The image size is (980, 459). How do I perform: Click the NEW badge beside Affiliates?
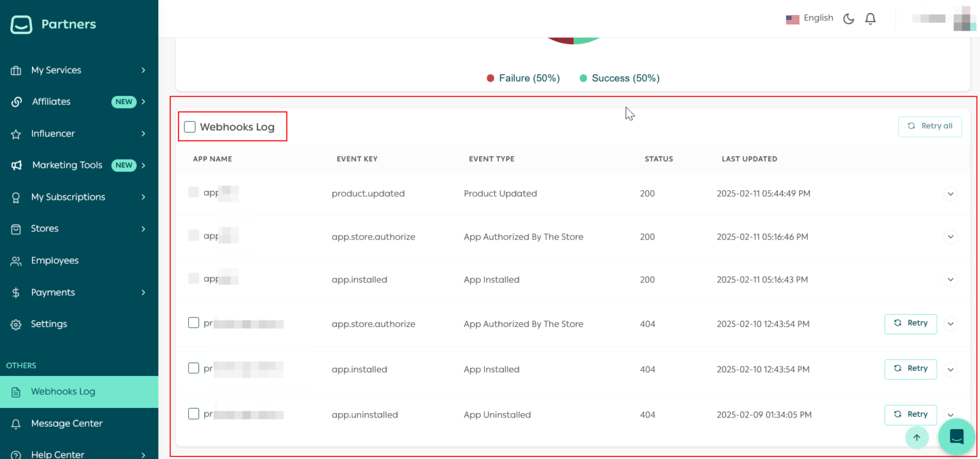pos(124,102)
